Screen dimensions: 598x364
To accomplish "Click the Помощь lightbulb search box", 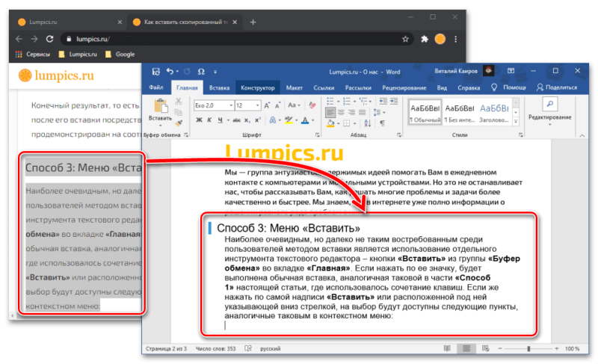I will [x=509, y=87].
